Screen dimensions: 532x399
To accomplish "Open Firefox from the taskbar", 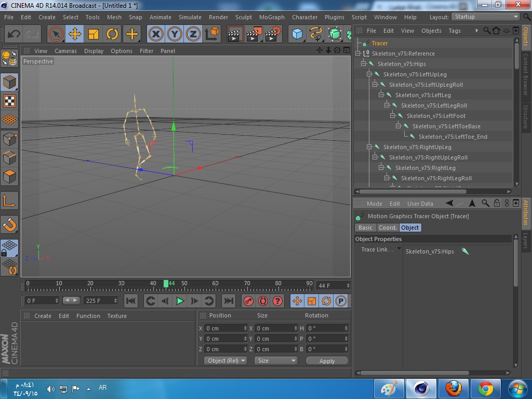I will (453, 389).
